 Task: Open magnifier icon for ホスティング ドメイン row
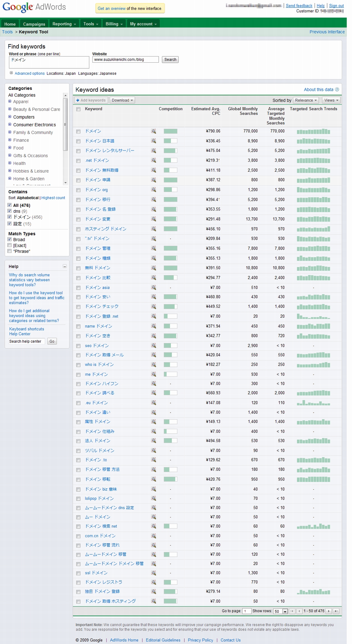(154, 229)
